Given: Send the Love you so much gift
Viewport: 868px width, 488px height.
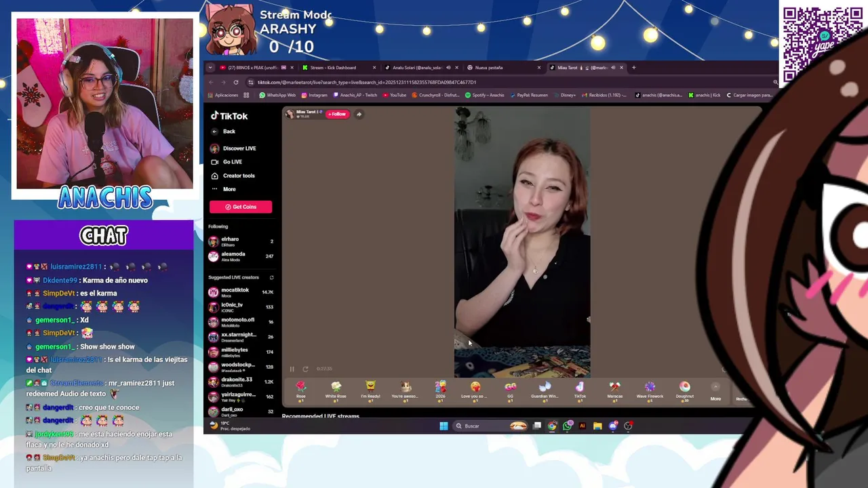Looking at the screenshot, I should [475, 391].
